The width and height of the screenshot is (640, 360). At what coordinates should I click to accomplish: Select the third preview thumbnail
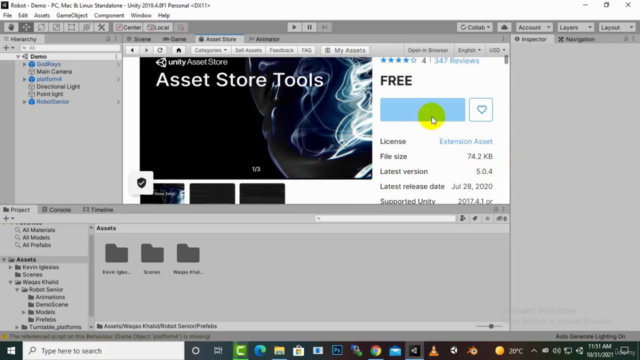click(x=262, y=193)
